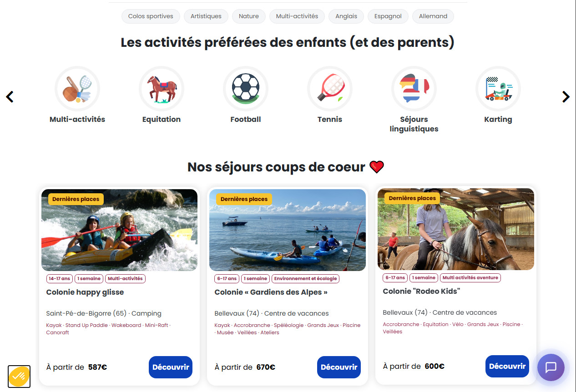Screen dimensions: 576x392
Task: Open the horse riding photo thumbnail
Action: click(x=456, y=229)
